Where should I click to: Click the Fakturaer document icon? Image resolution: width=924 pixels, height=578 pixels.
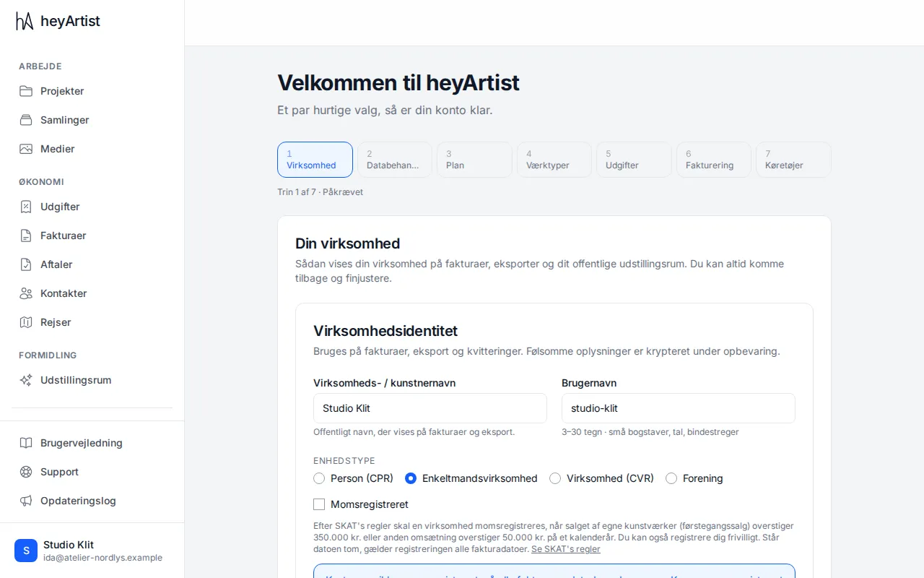[x=26, y=236]
